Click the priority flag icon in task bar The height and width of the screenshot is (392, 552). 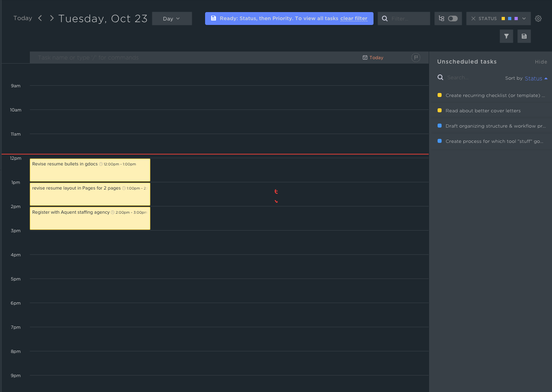coord(416,58)
